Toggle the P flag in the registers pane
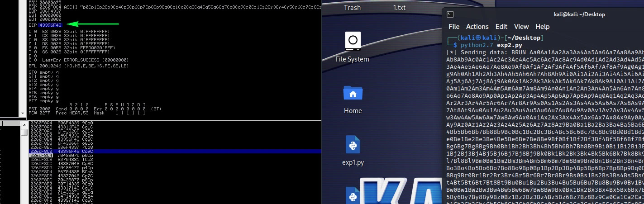Screen dimensions: 644x204 pos(33,36)
